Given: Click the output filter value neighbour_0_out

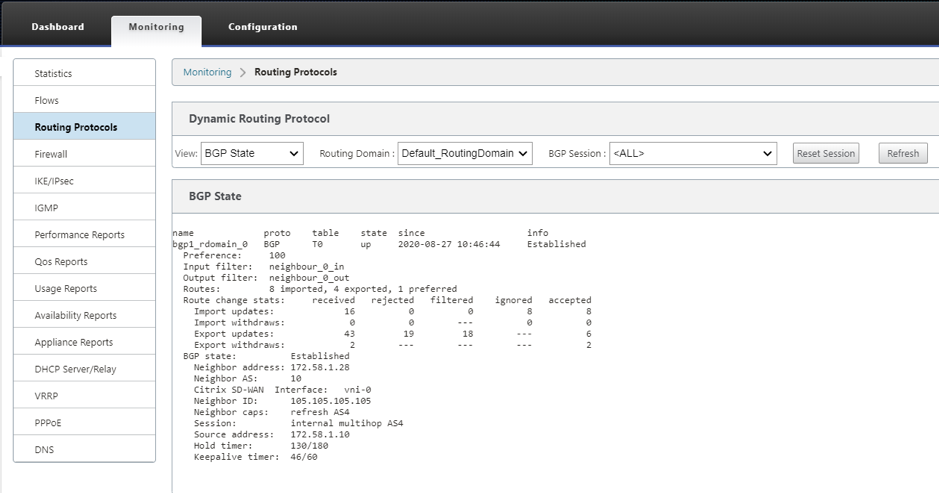Looking at the screenshot, I should 309,278.
